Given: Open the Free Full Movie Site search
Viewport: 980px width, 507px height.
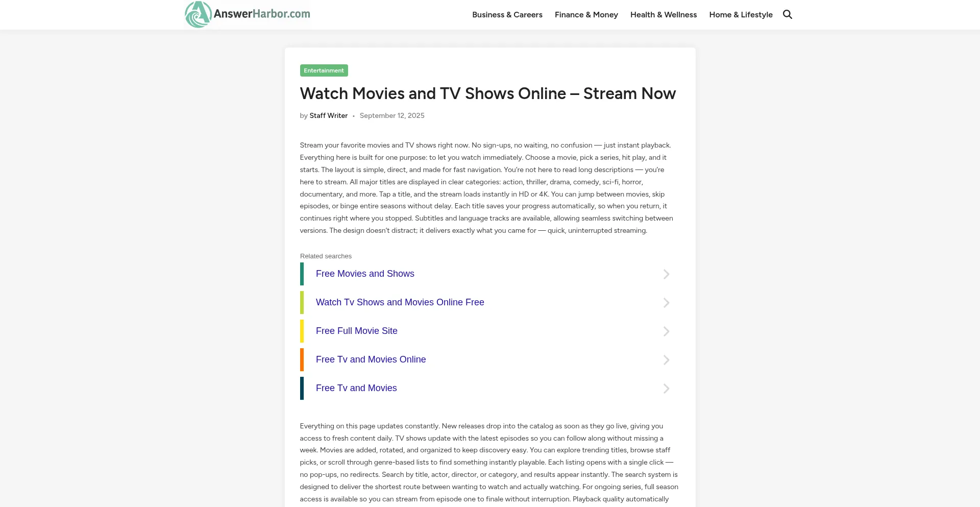Looking at the screenshot, I should click(x=356, y=331).
